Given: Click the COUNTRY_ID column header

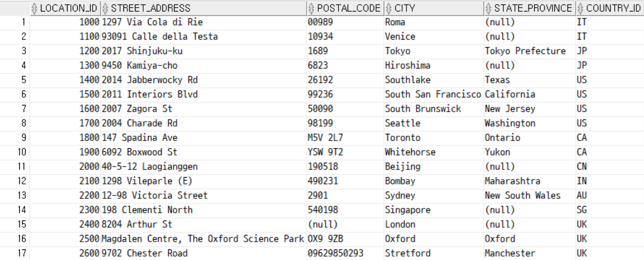Looking at the screenshot, I should (x=609, y=8).
